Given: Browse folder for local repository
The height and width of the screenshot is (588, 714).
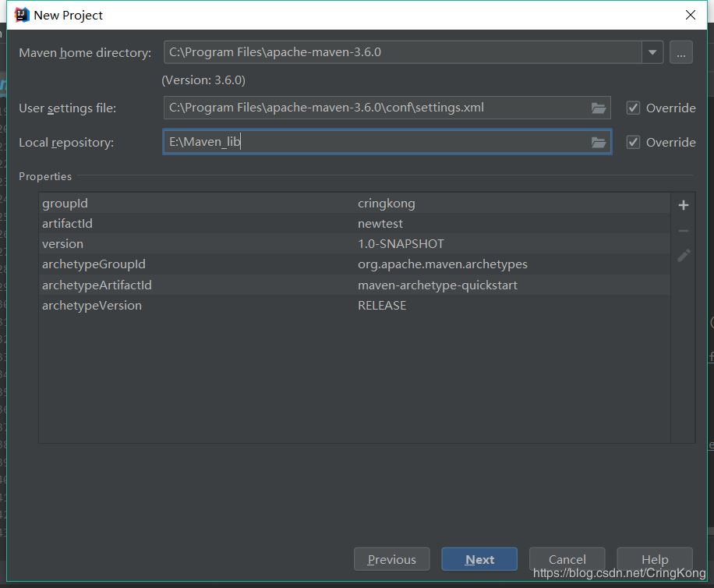Looking at the screenshot, I should point(599,143).
